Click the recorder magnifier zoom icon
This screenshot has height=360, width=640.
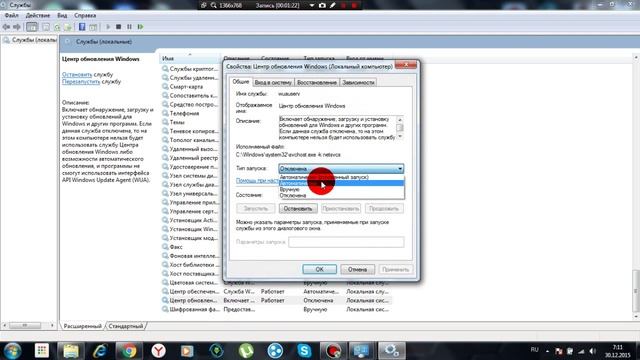click(213, 5)
